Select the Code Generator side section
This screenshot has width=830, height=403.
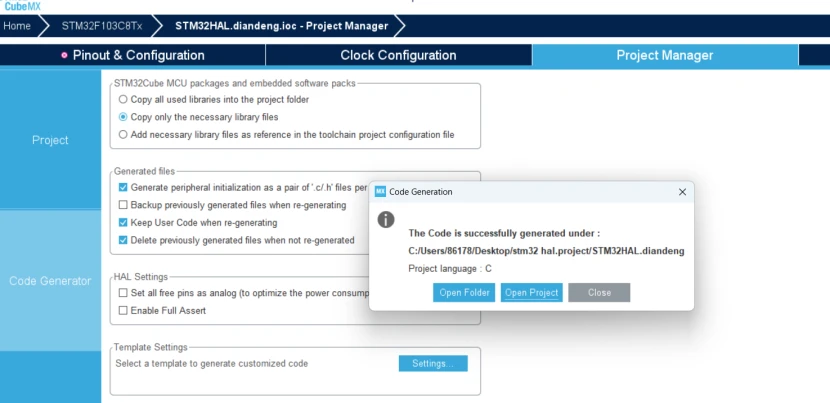pyautogui.click(x=50, y=281)
